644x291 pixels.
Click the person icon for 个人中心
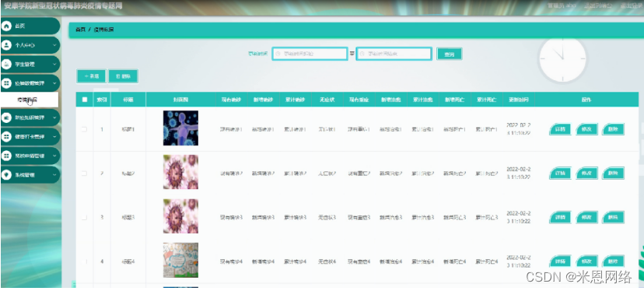6,45
